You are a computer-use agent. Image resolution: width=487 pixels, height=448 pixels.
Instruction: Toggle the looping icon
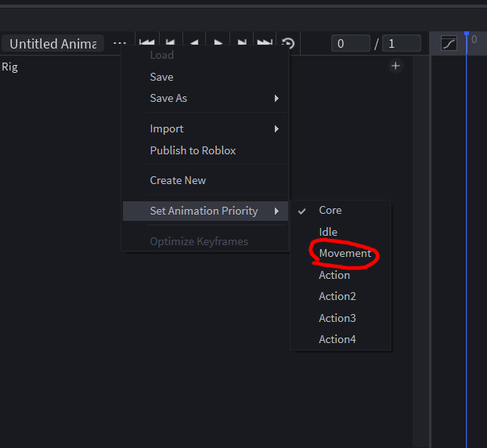coord(288,43)
